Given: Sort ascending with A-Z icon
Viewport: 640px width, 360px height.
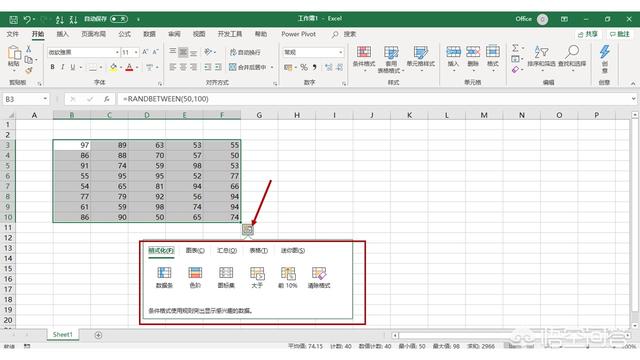Looking at the screenshot, I should (60, 19).
